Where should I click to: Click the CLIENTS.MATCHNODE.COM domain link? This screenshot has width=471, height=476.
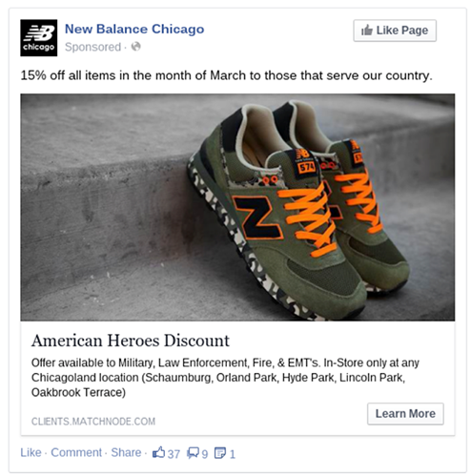[x=93, y=422]
